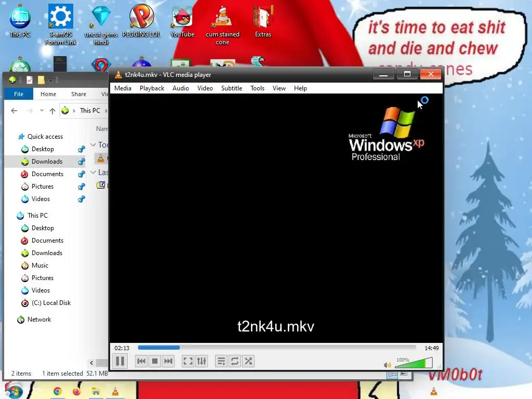The width and height of the screenshot is (532, 399).
Task: Open the YouTube Angry Birds shortcut
Action: pos(182,21)
